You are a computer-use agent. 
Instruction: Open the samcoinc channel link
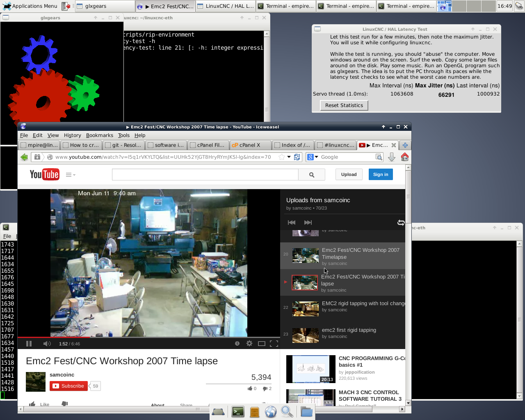coord(62,375)
